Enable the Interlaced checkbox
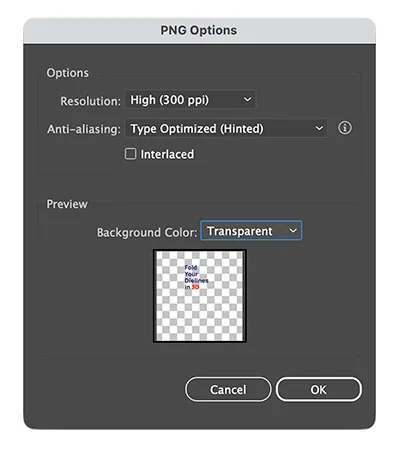This screenshot has width=400, height=473. point(130,154)
